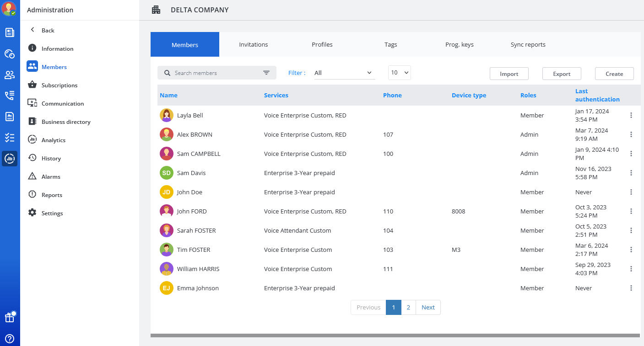Click the help question mark icon
The image size is (644, 346).
(10, 339)
